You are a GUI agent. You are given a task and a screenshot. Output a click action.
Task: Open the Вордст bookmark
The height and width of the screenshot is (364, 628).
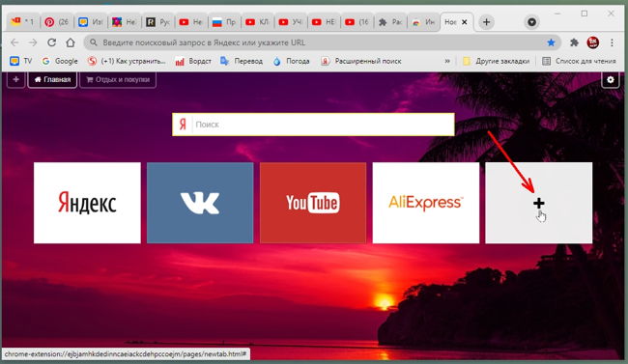(x=193, y=61)
